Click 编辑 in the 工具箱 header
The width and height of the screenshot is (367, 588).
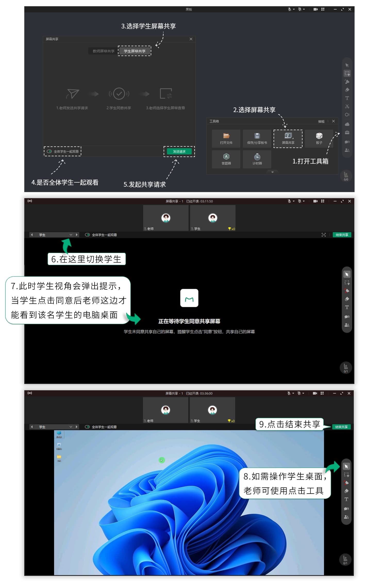(x=321, y=121)
